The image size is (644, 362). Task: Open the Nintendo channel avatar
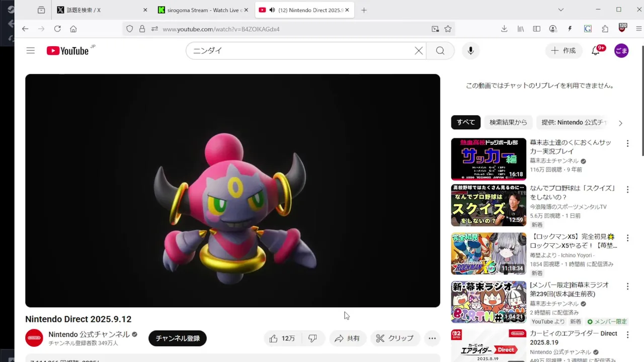point(34,338)
